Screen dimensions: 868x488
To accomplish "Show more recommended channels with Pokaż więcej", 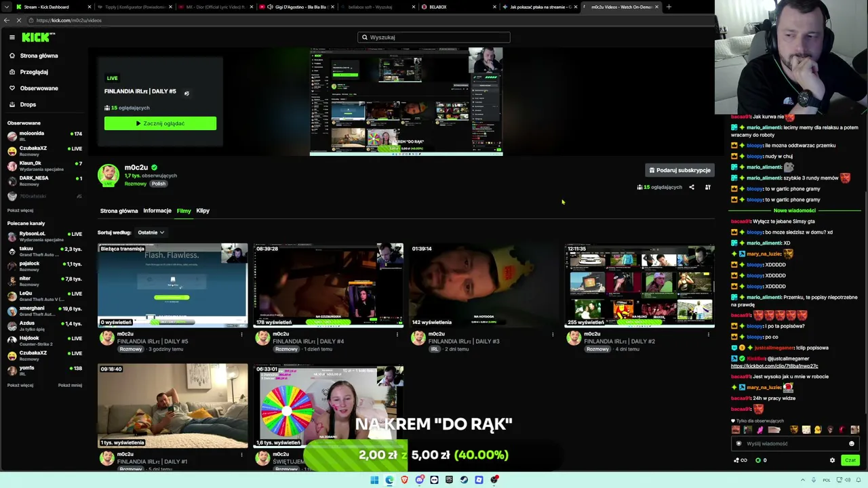I will (20, 386).
